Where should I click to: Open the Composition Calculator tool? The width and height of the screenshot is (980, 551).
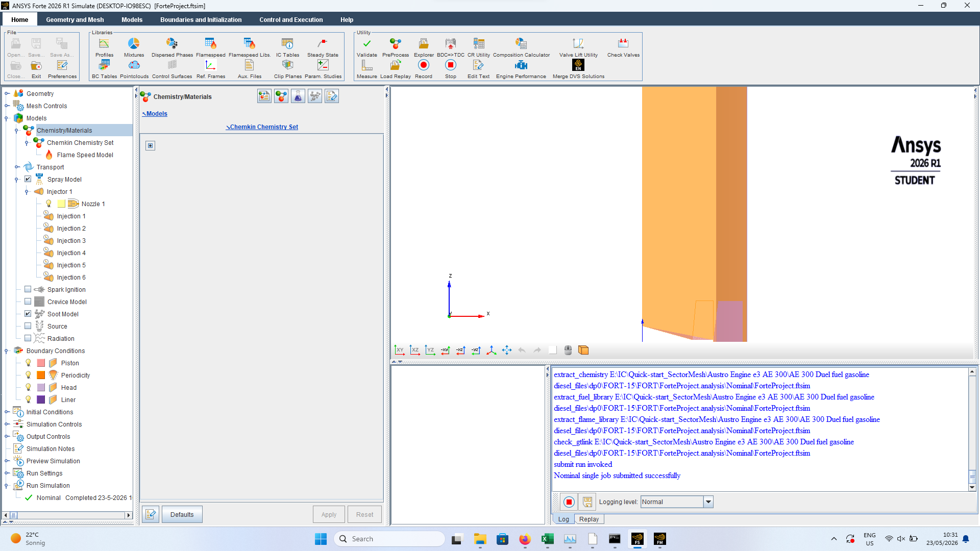tap(521, 47)
